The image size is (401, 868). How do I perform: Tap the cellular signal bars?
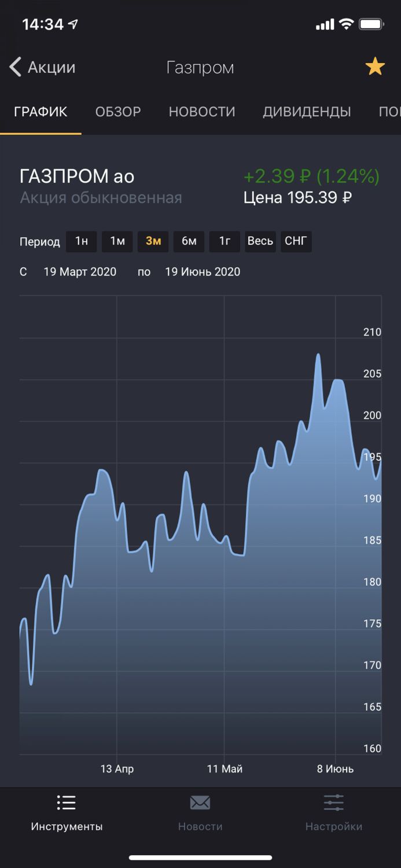325,25
